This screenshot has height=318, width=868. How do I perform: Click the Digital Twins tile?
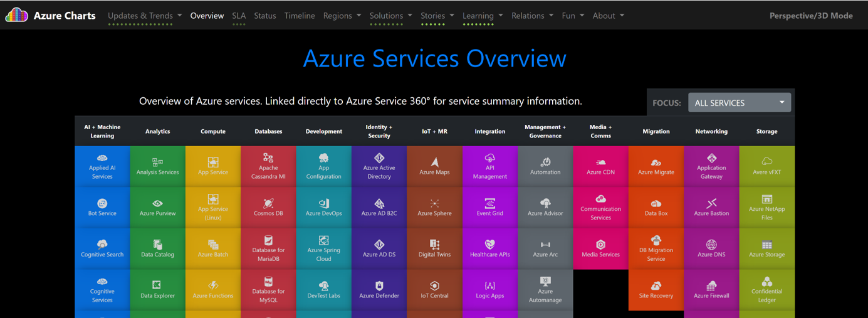coord(434,249)
